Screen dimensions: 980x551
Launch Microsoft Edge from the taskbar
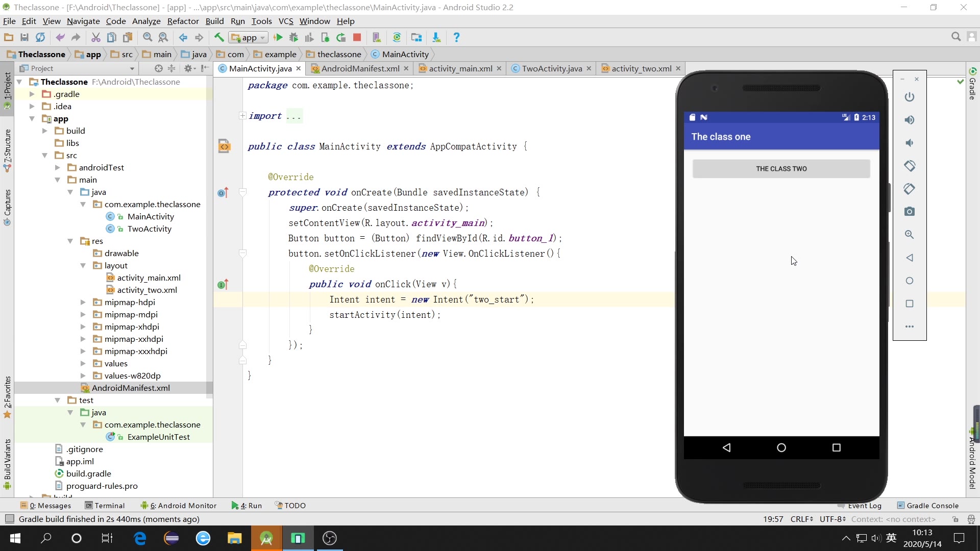(x=140, y=538)
